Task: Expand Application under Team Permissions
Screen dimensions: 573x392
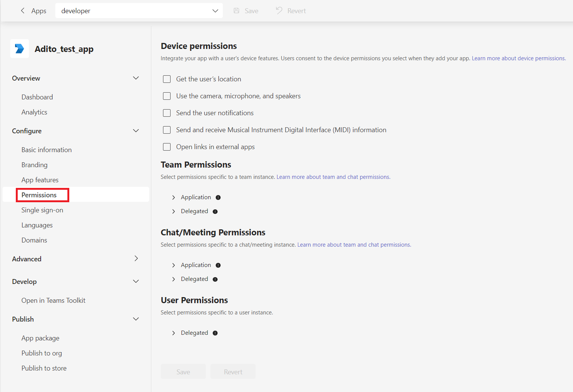Action: pyautogui.click(x=173, y=197)
